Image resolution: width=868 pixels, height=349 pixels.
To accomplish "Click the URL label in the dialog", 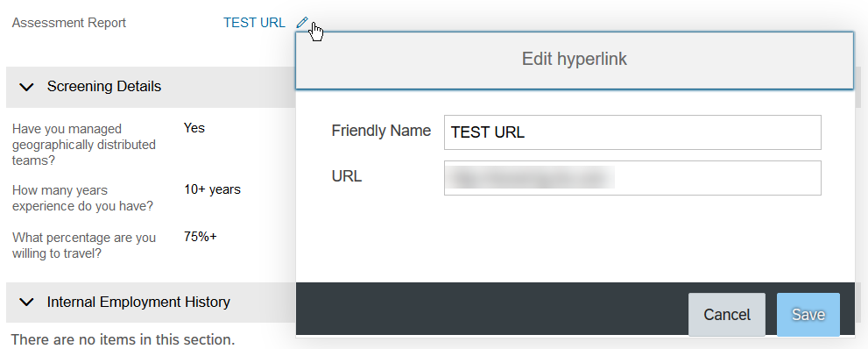I will coord(347,177).
